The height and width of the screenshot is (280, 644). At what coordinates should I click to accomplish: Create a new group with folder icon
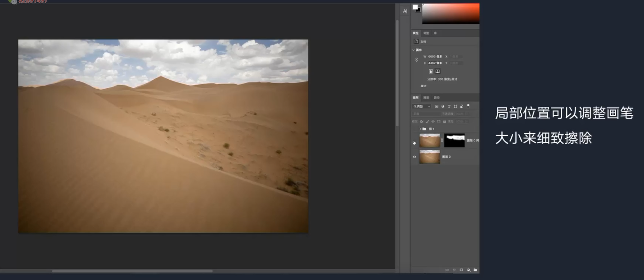point(475,270)
